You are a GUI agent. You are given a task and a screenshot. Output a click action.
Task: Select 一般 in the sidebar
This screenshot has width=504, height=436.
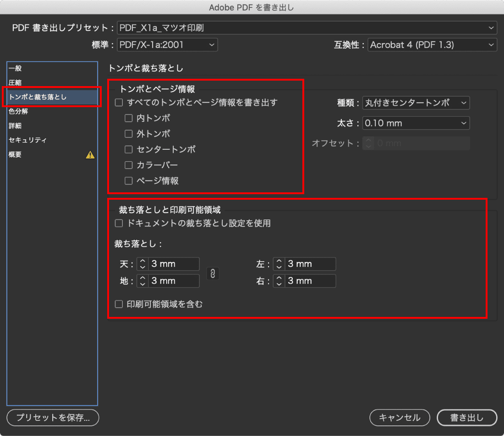pyautogui.click(x=52, y=68)
